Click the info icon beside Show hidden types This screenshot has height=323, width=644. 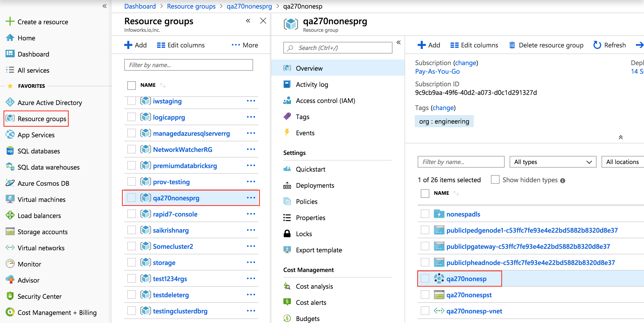click(562, 180)
